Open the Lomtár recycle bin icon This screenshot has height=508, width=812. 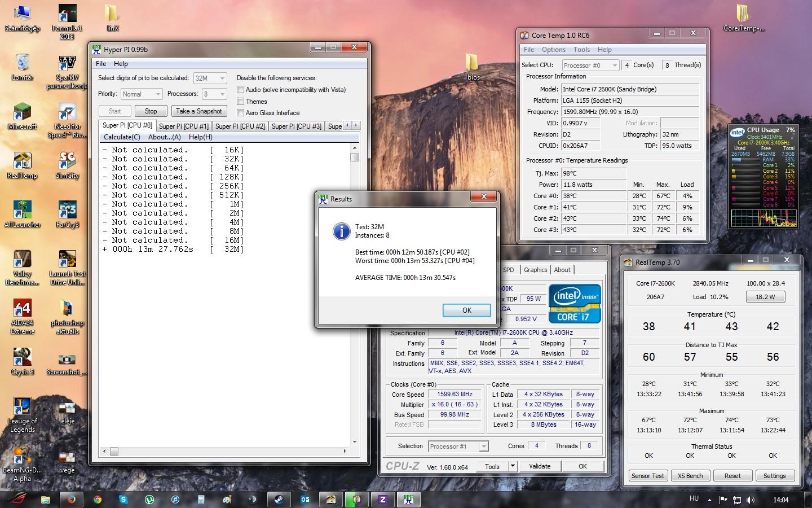[x=22, y=68]
